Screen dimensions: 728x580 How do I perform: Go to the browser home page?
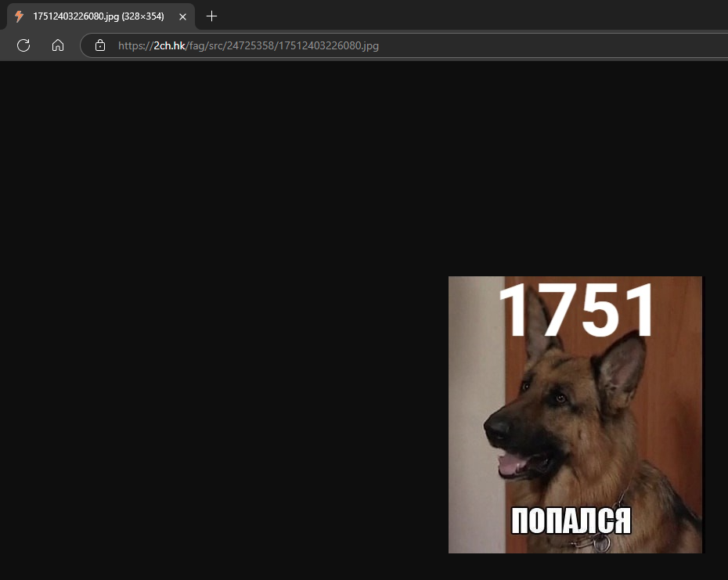58,45
